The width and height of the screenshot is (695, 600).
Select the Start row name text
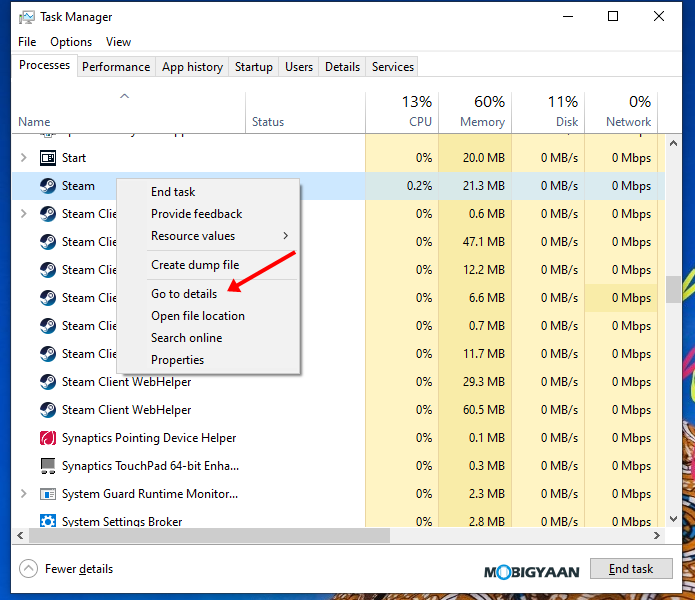coord(74,158)
